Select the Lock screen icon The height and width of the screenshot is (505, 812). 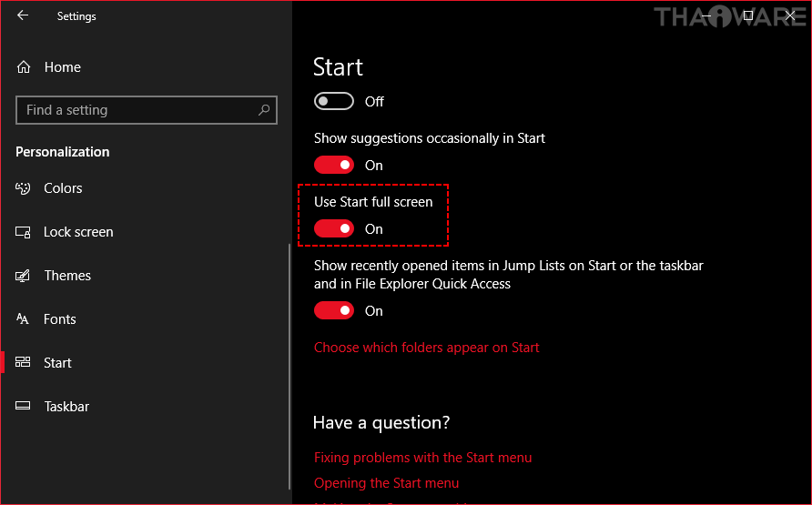24,232
